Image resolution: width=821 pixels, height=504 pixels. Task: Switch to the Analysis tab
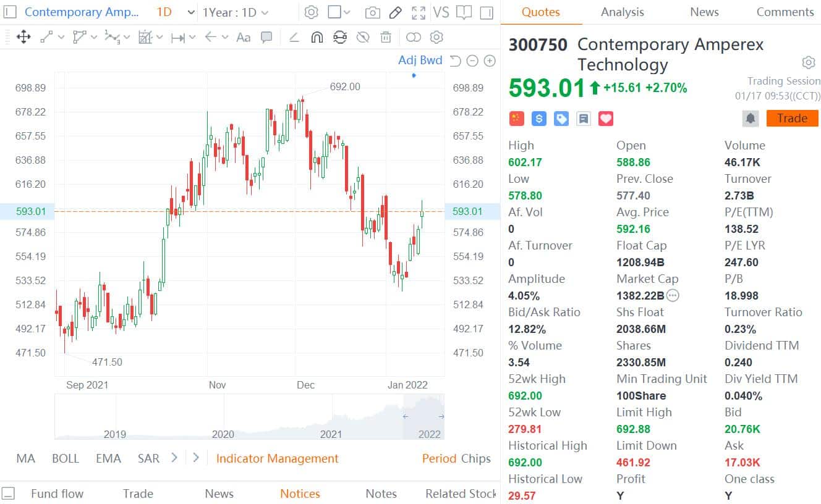pos(622,12)
